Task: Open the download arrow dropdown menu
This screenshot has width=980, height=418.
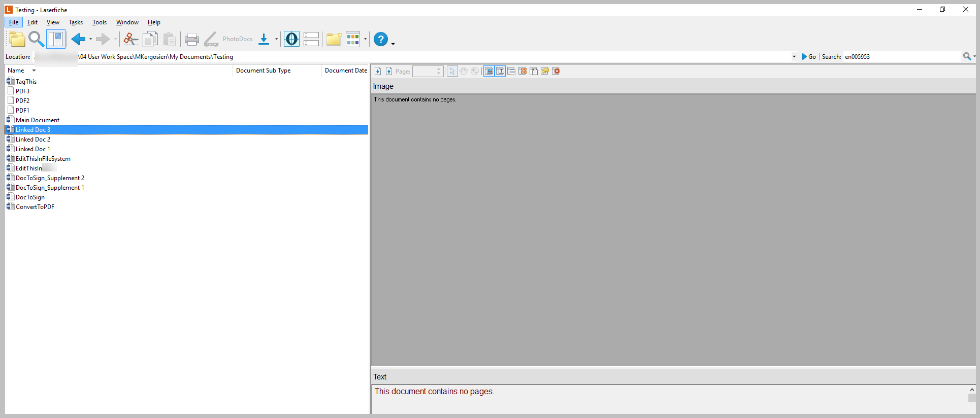Action: 276,39
